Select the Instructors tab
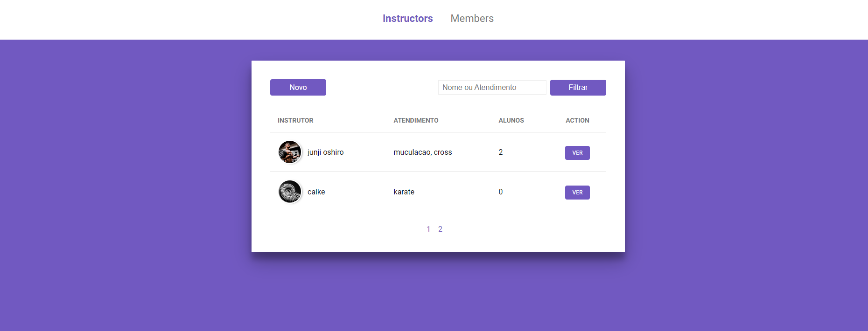The image size is (868, 331). click(x=407, y=19)
